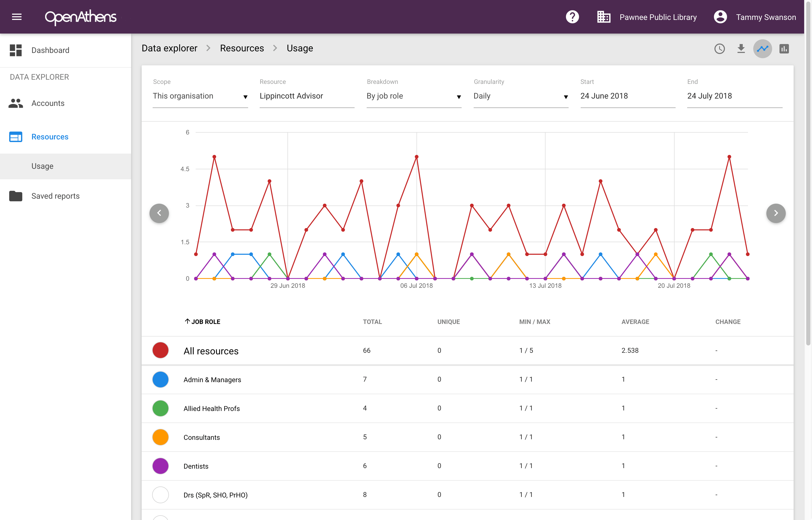Click the Data explorer breadcrumb link
The width and height of the screenshot is (812, 520).
169,48
